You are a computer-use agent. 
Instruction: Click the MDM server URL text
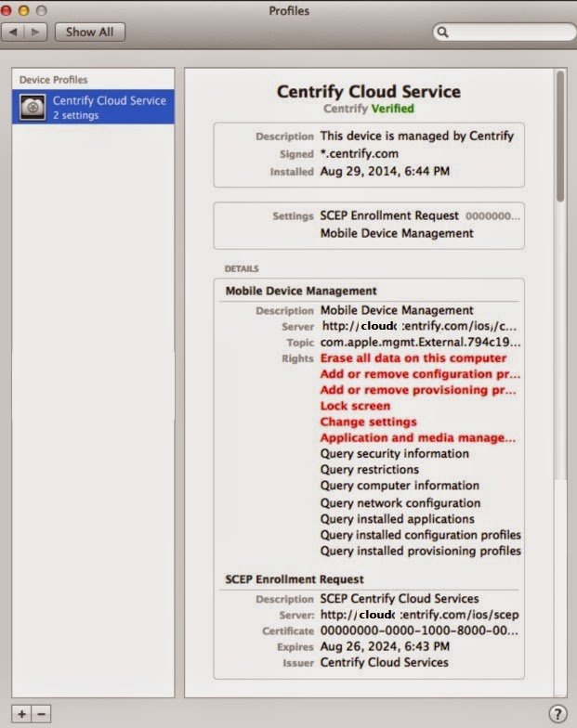click(419, 327)
